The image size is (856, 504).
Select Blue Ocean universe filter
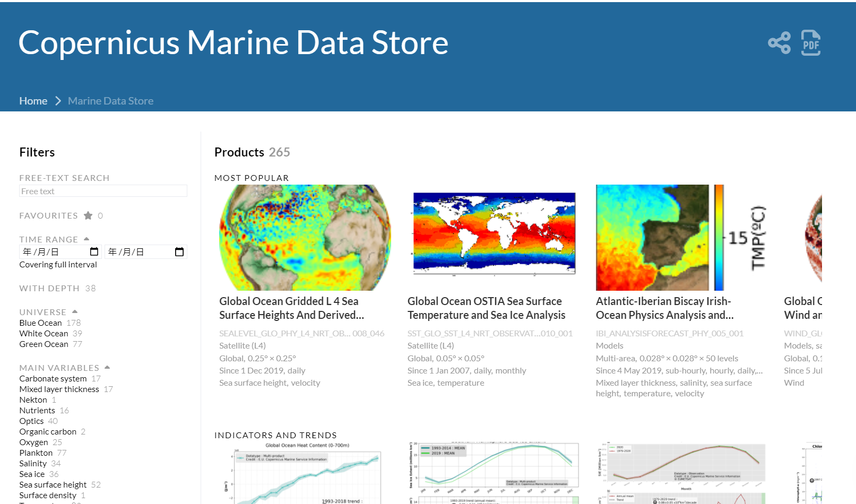(41, 323)
